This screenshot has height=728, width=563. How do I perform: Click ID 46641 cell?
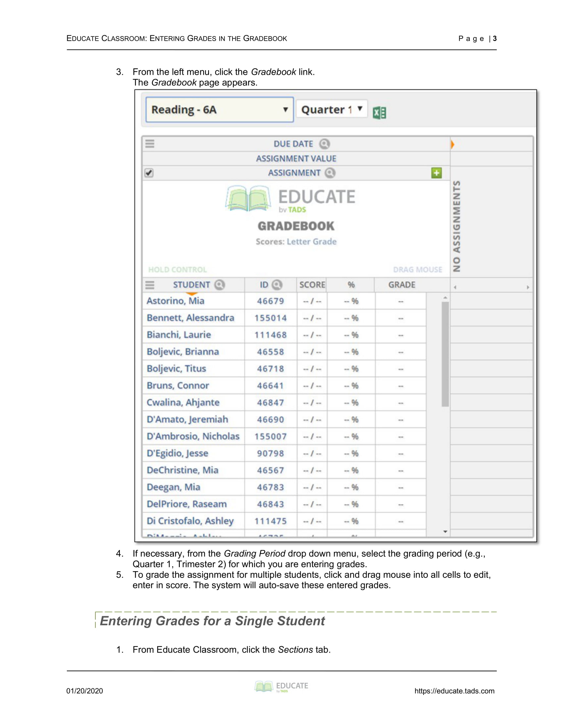[271, 386]
